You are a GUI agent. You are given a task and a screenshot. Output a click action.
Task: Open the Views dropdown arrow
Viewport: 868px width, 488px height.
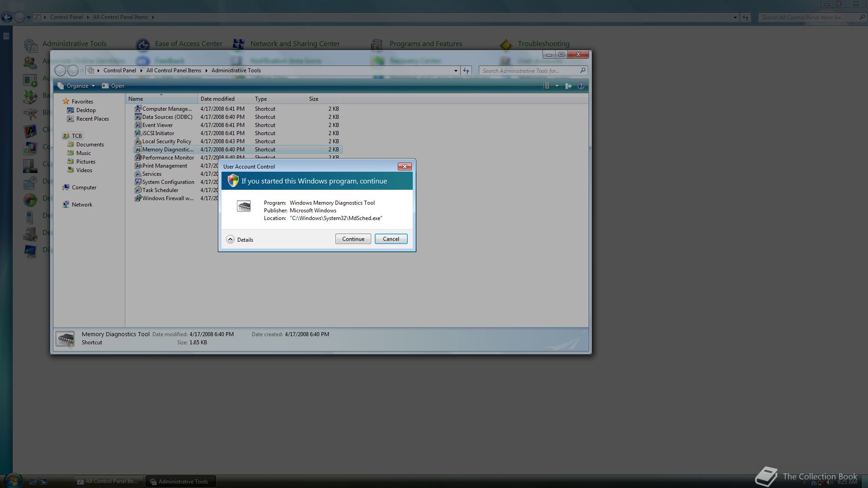pos(557,86)
